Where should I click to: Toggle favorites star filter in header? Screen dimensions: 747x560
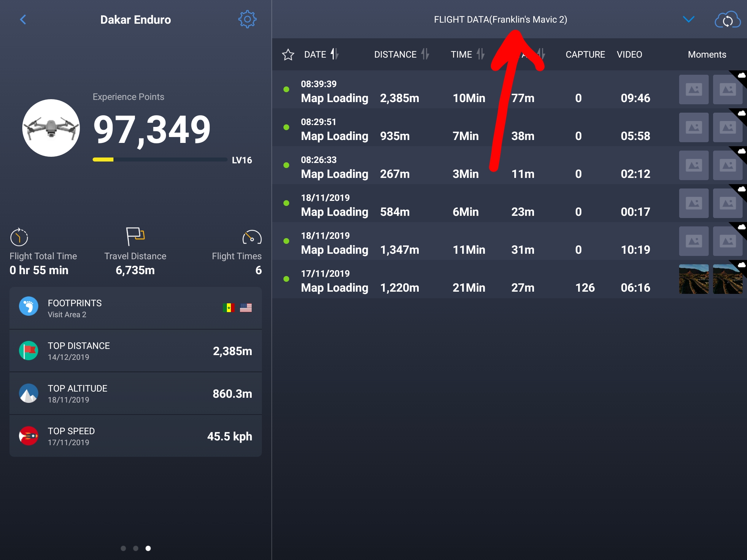click(x=288, y=55)
